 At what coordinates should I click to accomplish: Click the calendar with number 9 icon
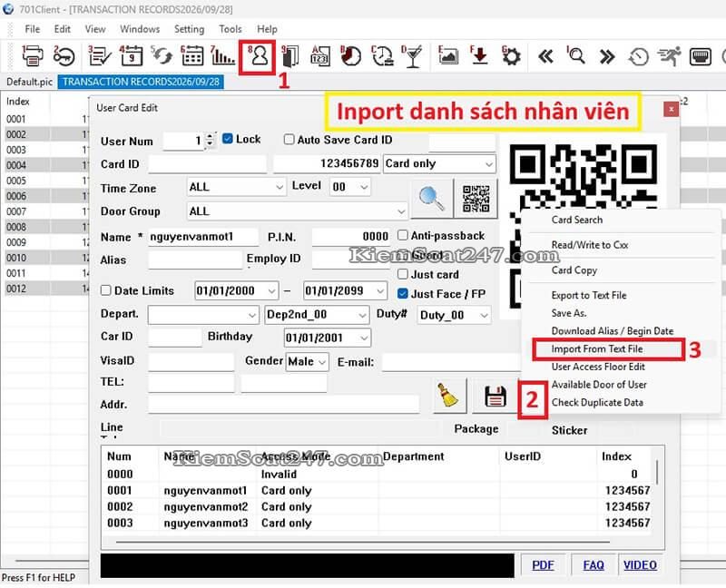131,56
